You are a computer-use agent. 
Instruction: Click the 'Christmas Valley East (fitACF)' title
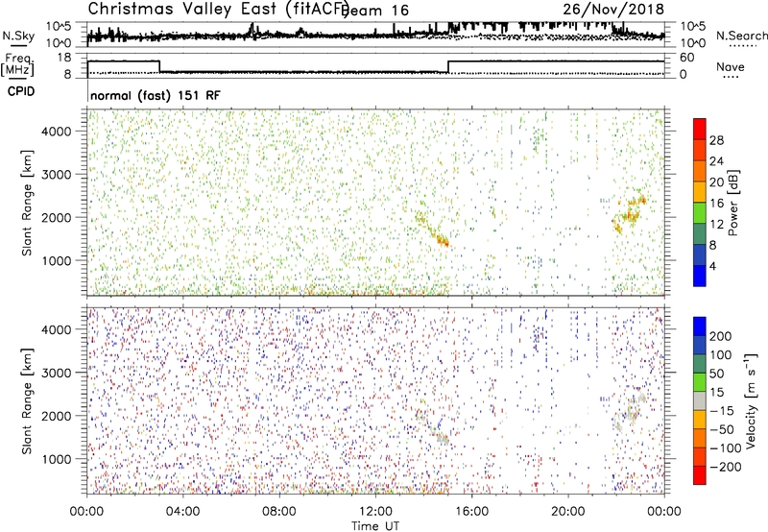point(219,9)
